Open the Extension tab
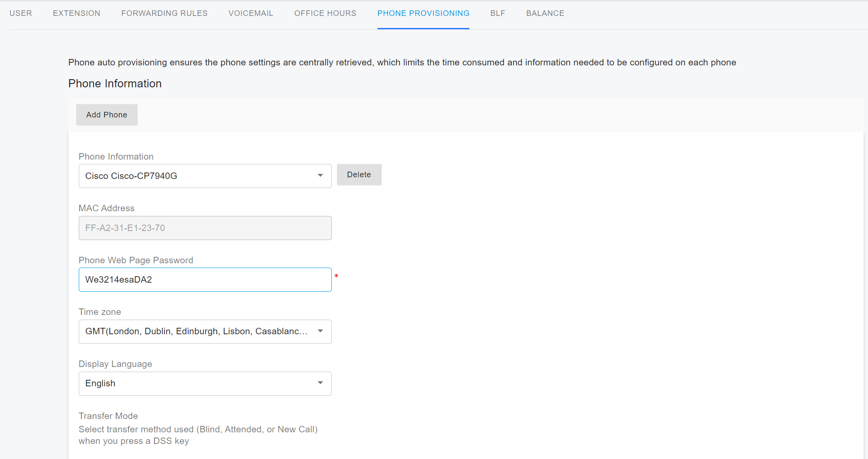Image resolution: width=868 pixels, height=459 pixels. point(77,13)
